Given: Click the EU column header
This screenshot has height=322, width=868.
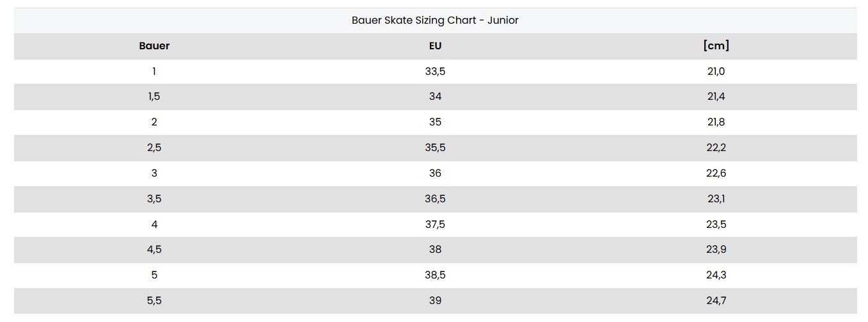Looking at the screenshot, I should pos(435,46).
